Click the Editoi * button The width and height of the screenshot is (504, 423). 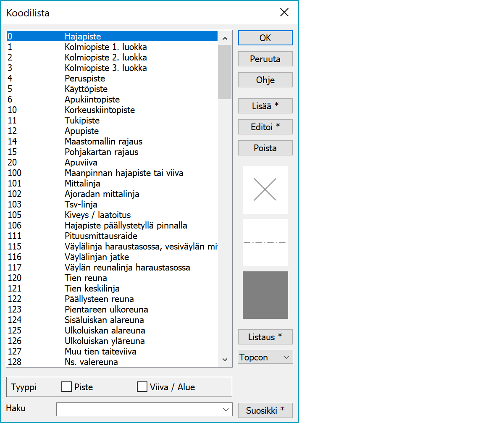(265, 127)
